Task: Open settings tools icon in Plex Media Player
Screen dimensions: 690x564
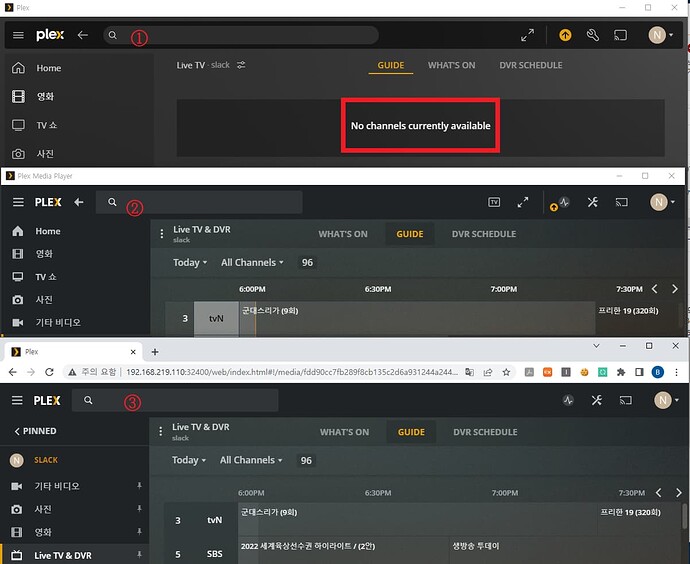Action: 593,202
